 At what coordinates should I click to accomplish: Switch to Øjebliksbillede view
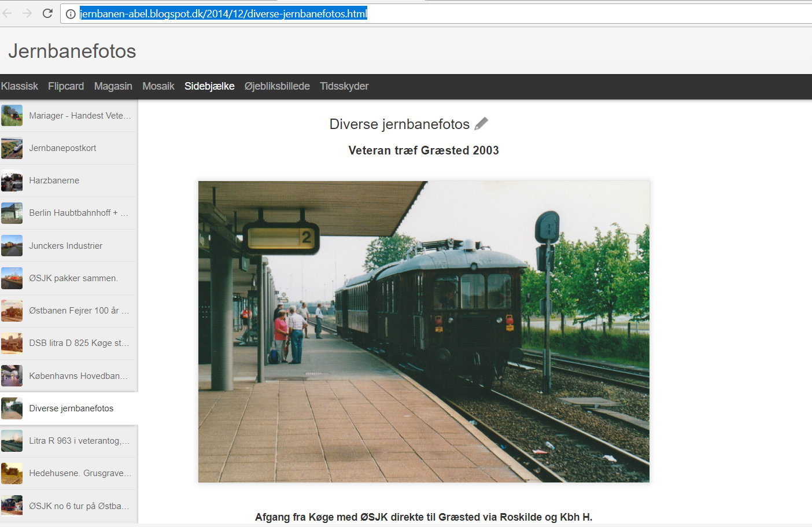[277, 86]
